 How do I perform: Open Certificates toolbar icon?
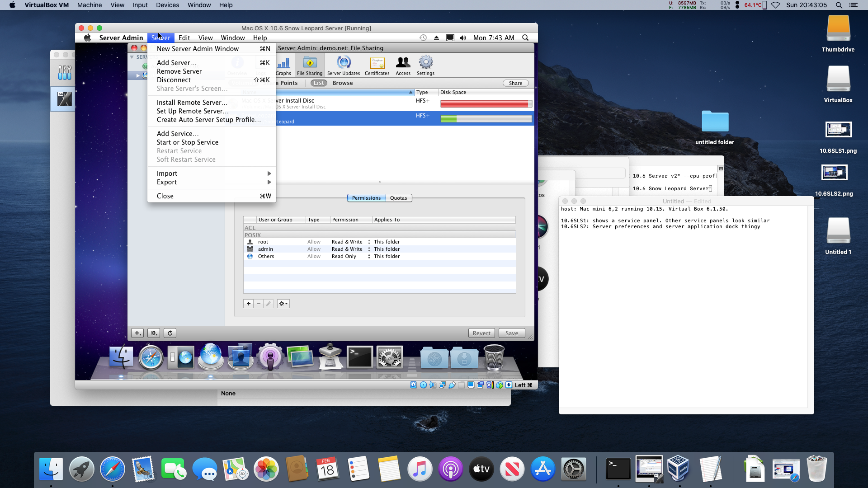(x=377, y=66)
